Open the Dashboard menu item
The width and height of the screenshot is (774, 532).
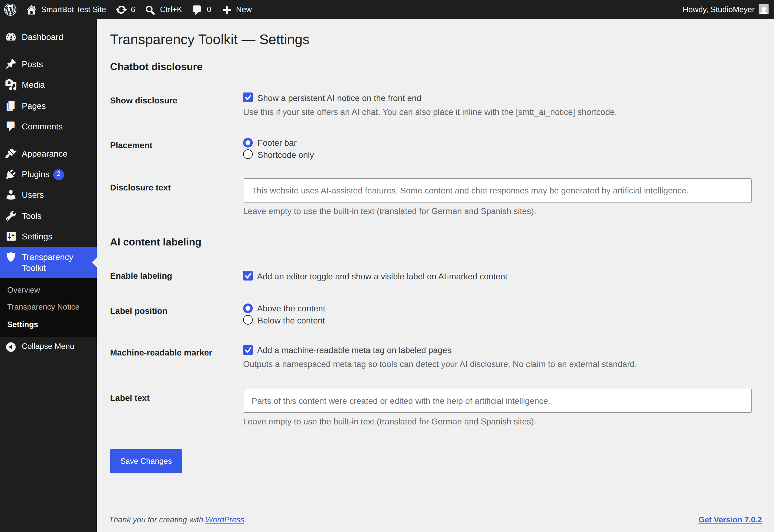tap(48, 37)
